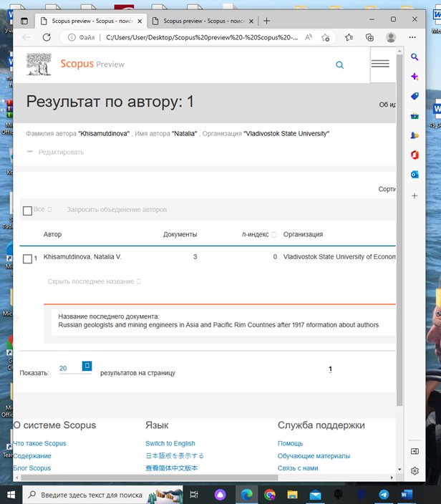Open author Khisamutdinova, Natalia V. link

click(82, 256)
